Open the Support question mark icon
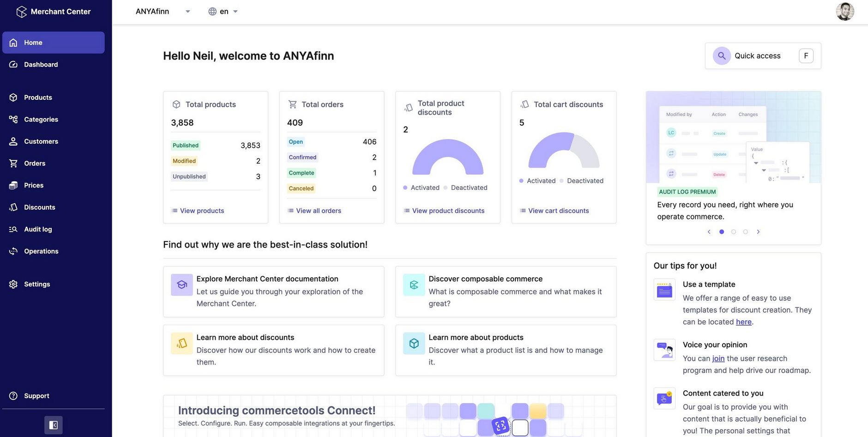 (x=13, y=396)
